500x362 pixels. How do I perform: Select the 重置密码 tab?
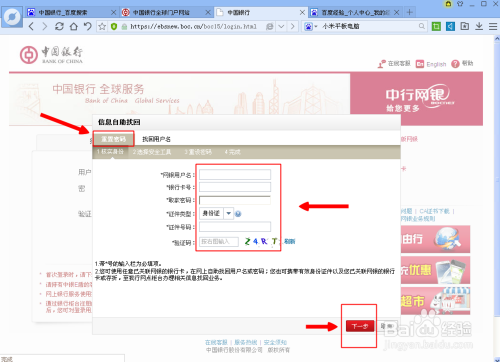(x=113, y=139)
